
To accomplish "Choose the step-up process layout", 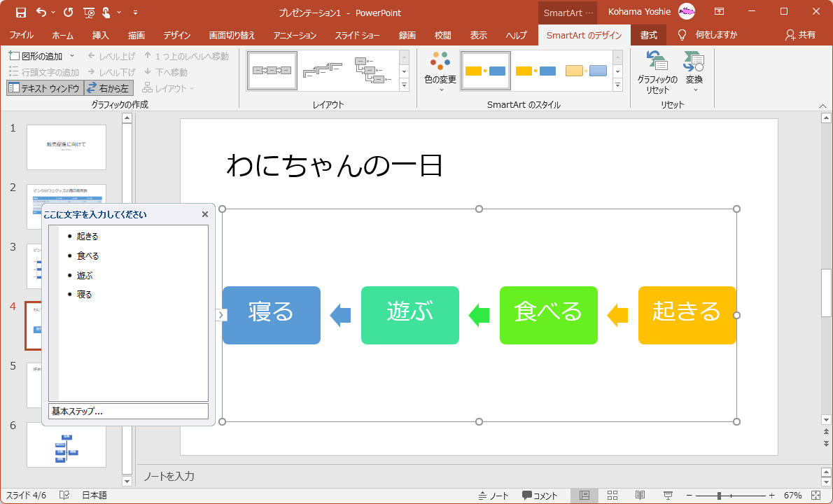I will coord(323,71).
